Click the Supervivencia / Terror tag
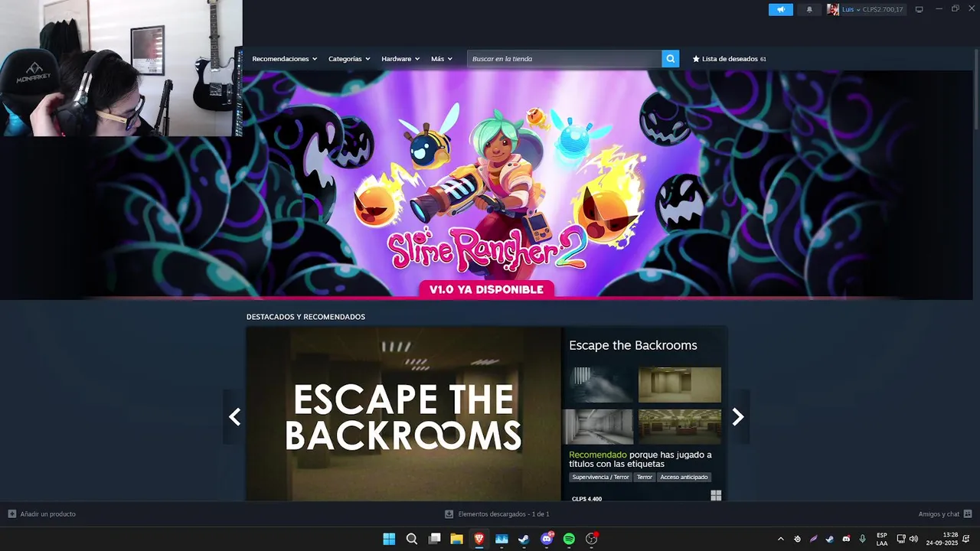This screenshot has width=980, height=551. pyautogui.click(x=600, y=477)
